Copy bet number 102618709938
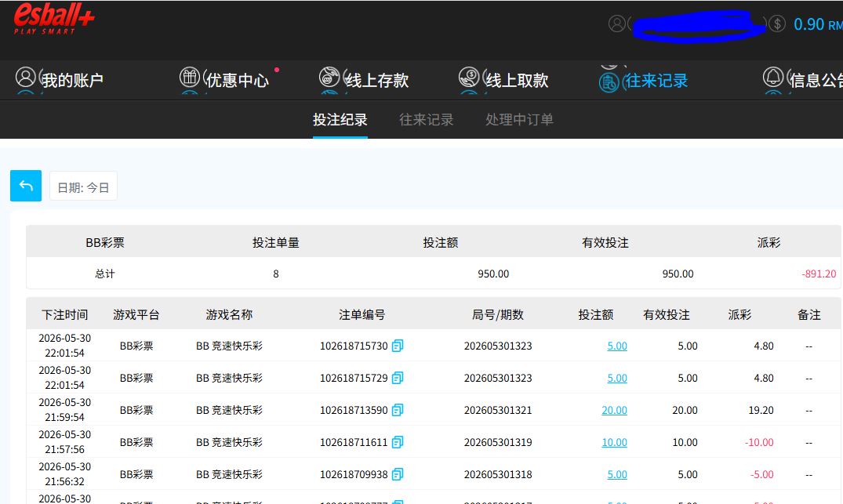Screen dimensions: 843x504 [x=398, y=474]
